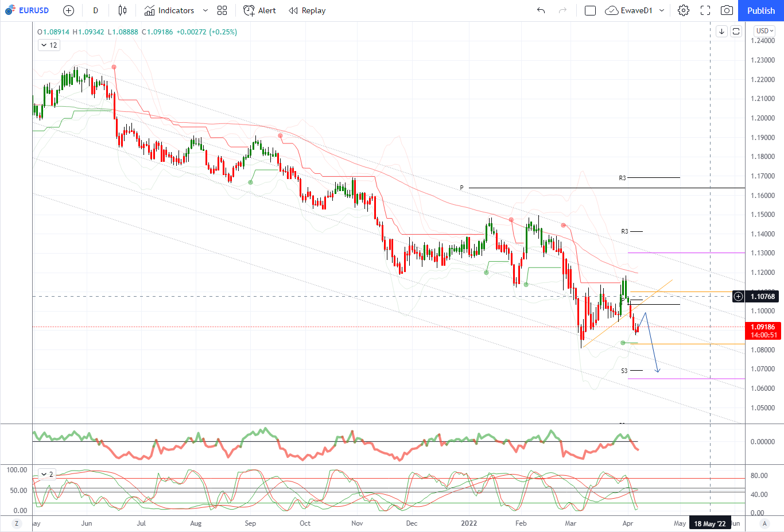Open the candlestick chart type selector
Image resolution: width=784 pixels, height=532 pixels.
tap(122, 10)
